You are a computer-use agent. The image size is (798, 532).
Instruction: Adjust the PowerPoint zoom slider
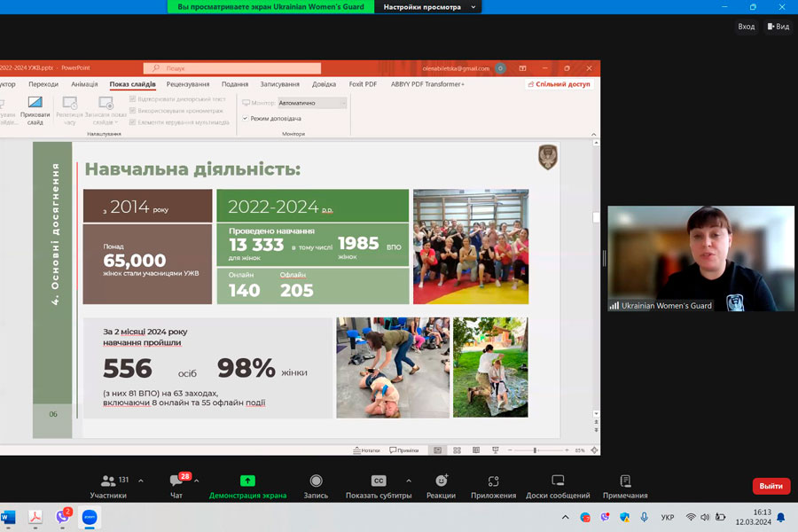pyautogui.click(x=535, y=450)
